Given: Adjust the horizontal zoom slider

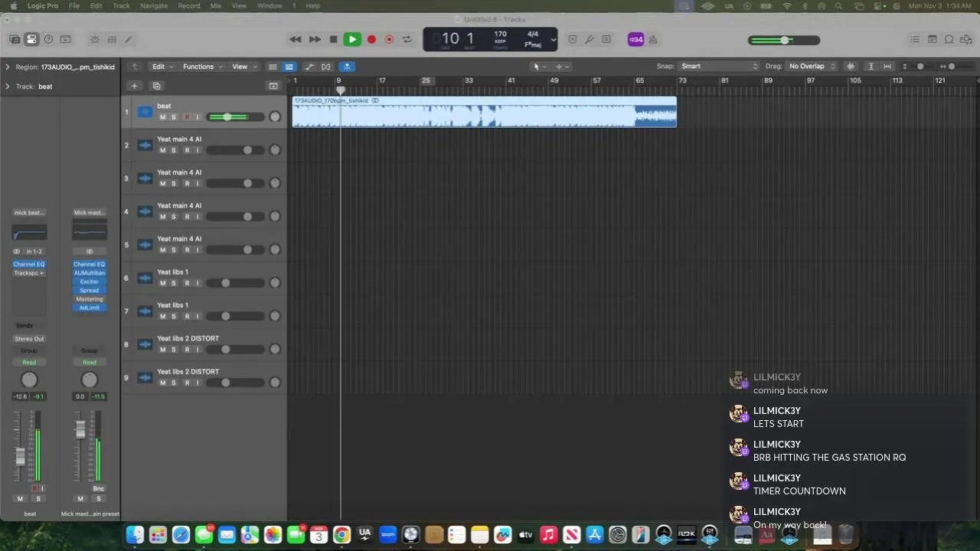Looking at the screenshot, I should (x=952, y=67).
